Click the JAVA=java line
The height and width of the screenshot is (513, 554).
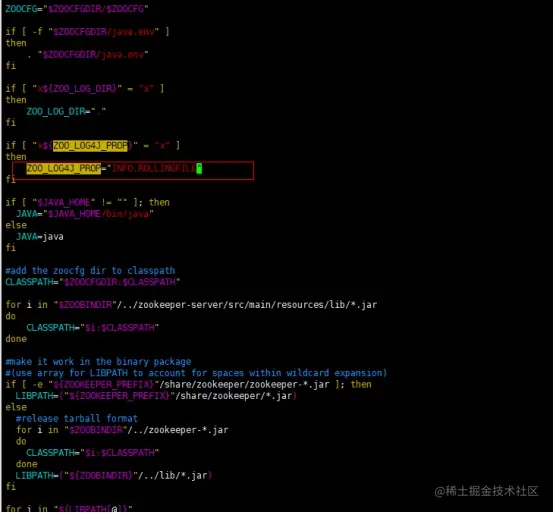(40, 236)
